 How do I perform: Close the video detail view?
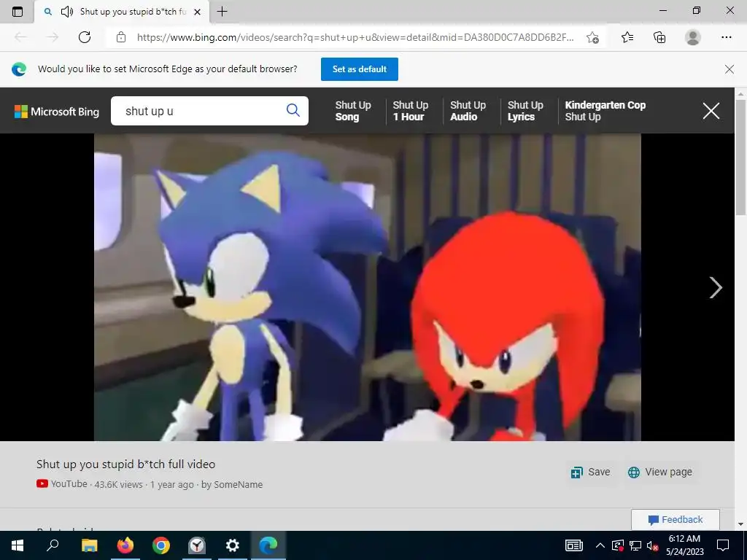pos(711,111)
